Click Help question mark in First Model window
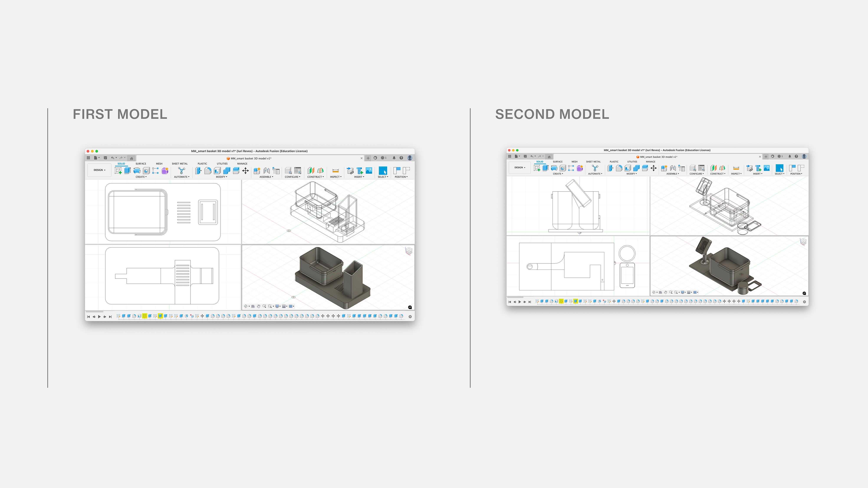Screen dimensions: 868x488 tap(401, 158)
